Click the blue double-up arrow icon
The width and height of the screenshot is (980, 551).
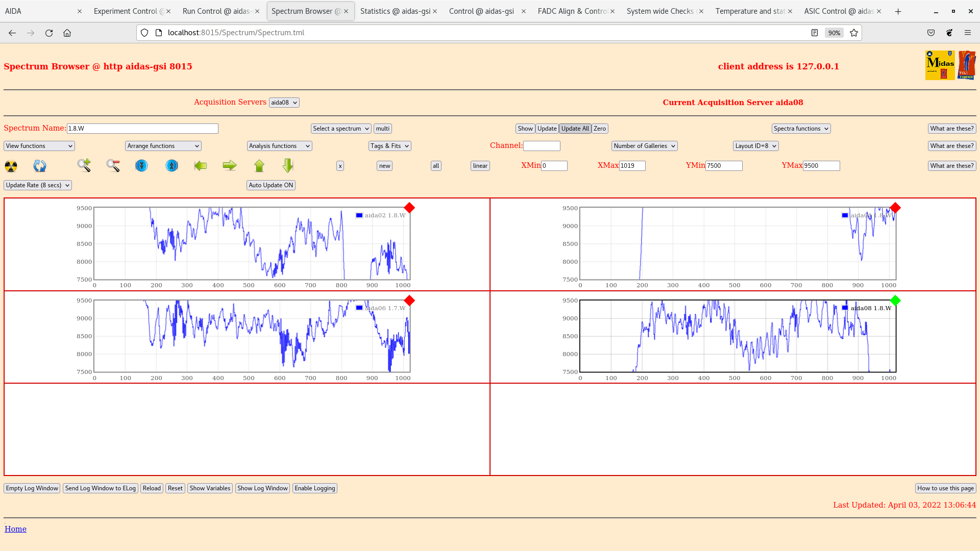tap(172, 166)
